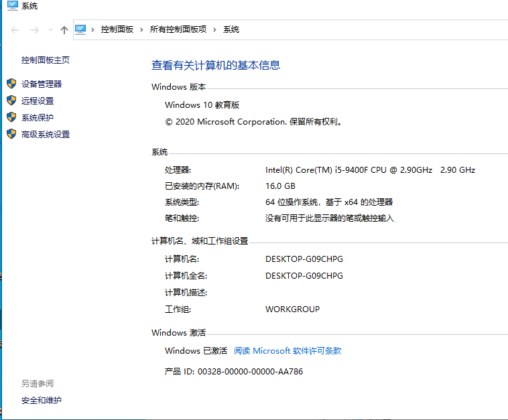Open the recent locations dropdown arrow
Viewport: 508px width, 420px height.
pos(50,30)
